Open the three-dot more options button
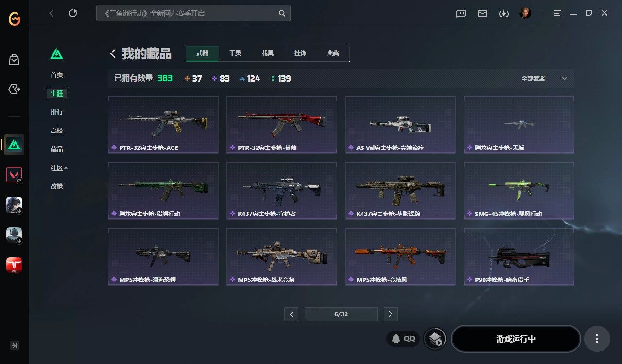This screenshot has width=622, height=364. (x=597, y=339)
